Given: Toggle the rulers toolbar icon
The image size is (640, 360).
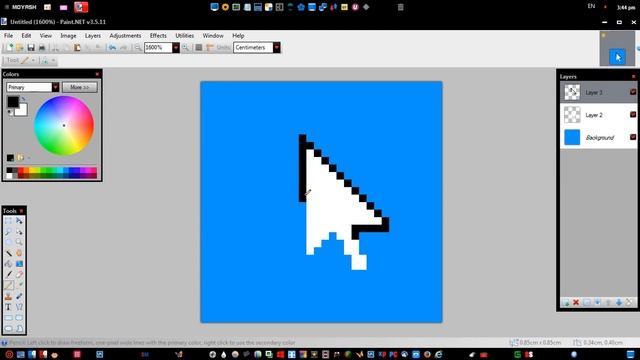Looking at the screenshot, I should click(210, 48).
